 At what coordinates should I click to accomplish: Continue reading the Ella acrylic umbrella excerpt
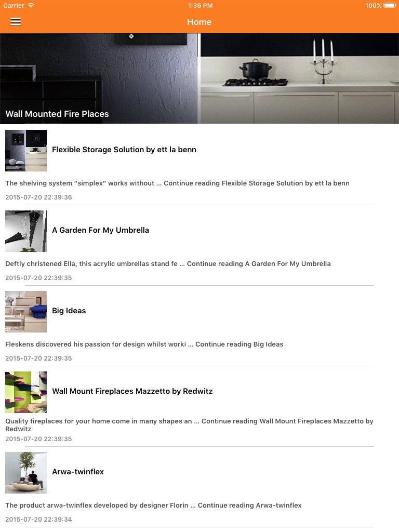coord(168,263)
